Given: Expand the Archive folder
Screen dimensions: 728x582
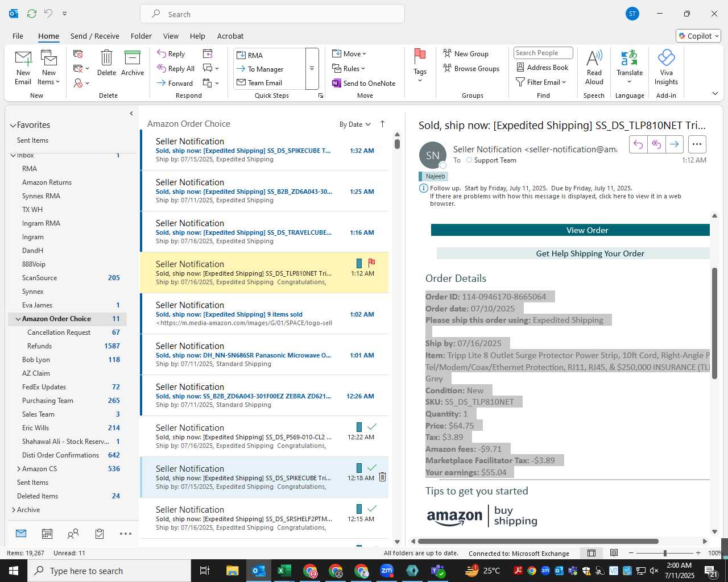Looking at the screenshot, I should point(13,510).
